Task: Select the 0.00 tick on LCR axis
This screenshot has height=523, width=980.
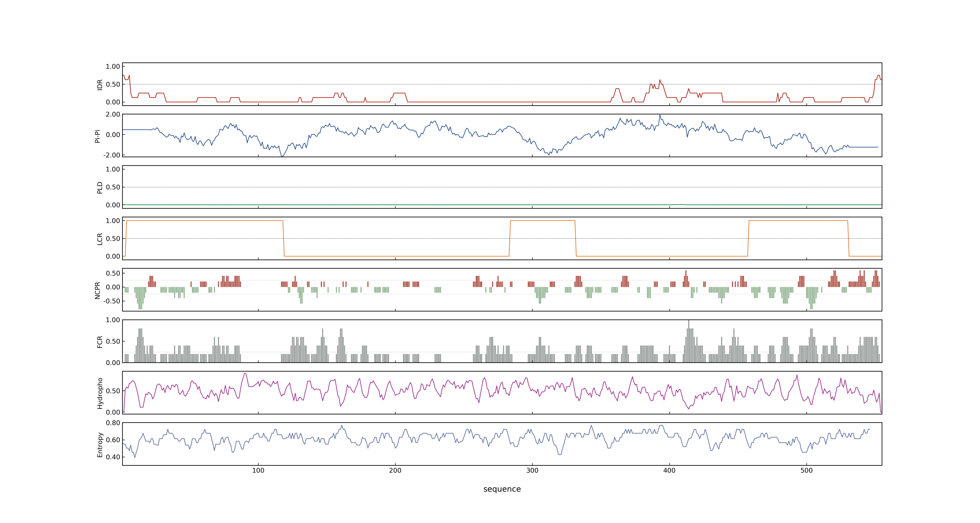Action: pos(113,257)
